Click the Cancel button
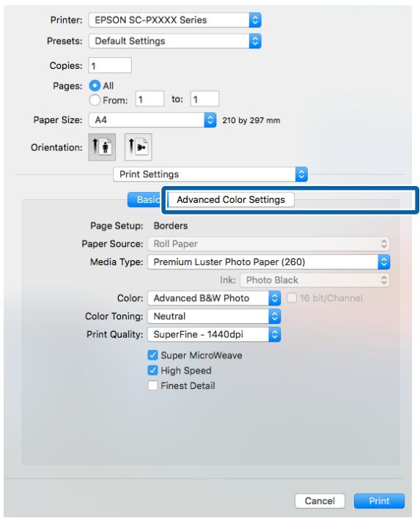Image resolution: width=420 pixels, height=518 pixels. tap(320, 501)
